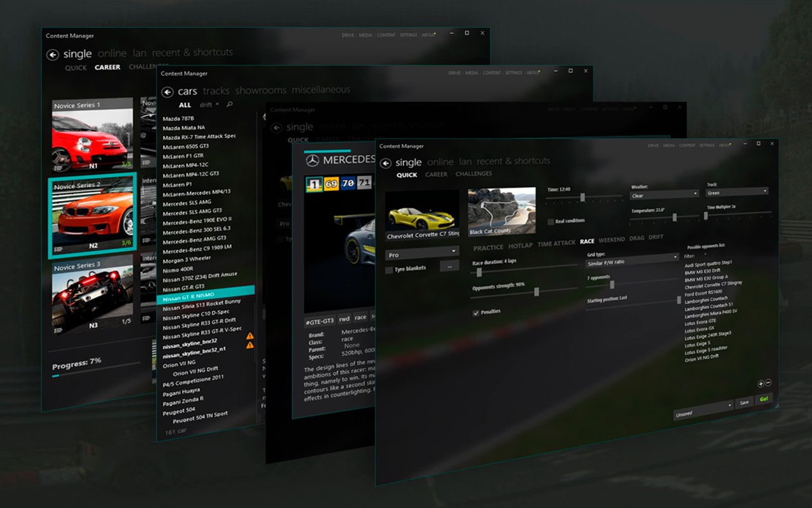Click the 7 opponents slider handle

click(612, 285)
